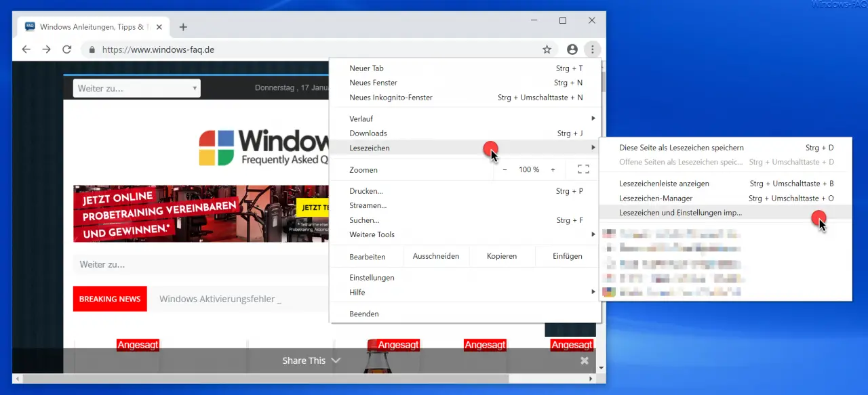
Task: Bookmark this page with the star icon
Action: pos(547,49)
